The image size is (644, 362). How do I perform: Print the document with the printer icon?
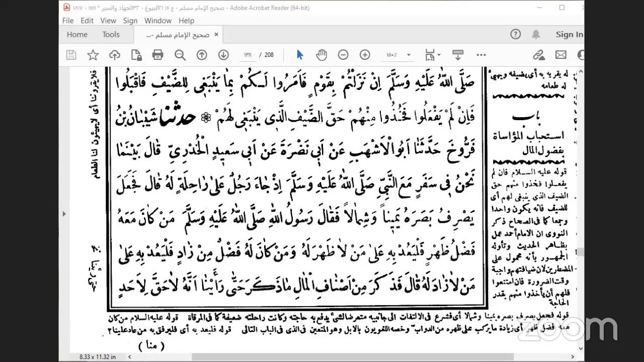158,55
